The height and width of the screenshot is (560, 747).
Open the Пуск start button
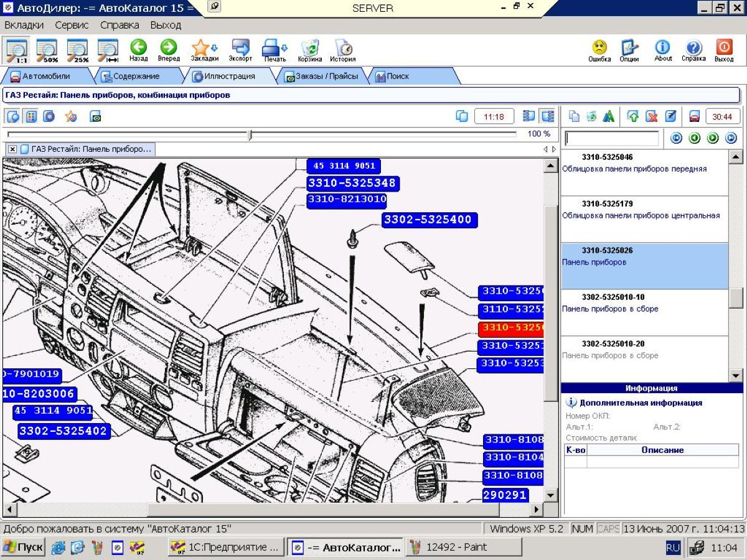(x=23, y=548)
